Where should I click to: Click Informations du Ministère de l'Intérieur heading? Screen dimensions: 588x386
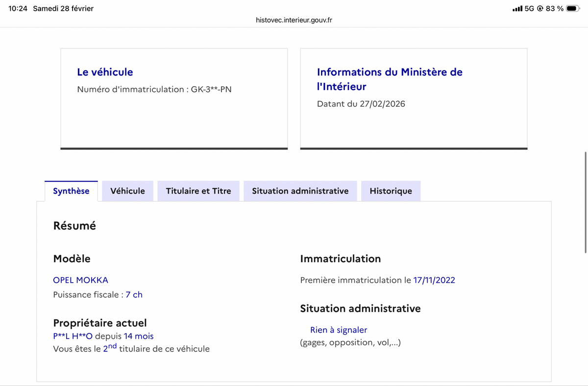coord(390,79)
